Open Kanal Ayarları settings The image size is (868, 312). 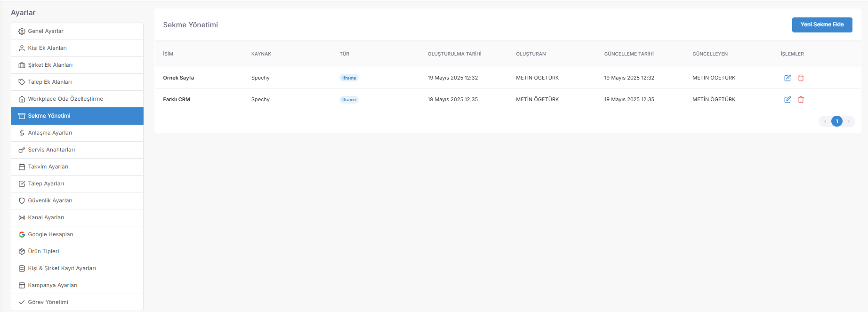[x=77, y=218]
